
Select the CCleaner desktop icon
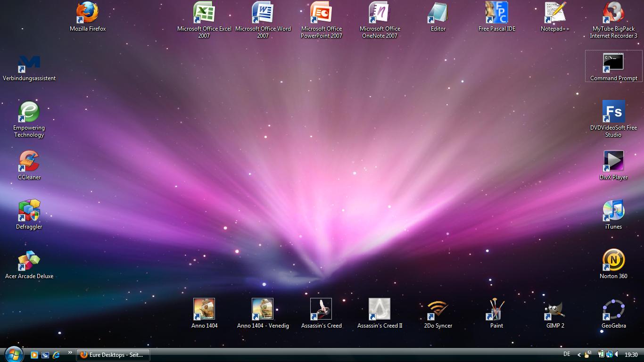click(29, 165)
